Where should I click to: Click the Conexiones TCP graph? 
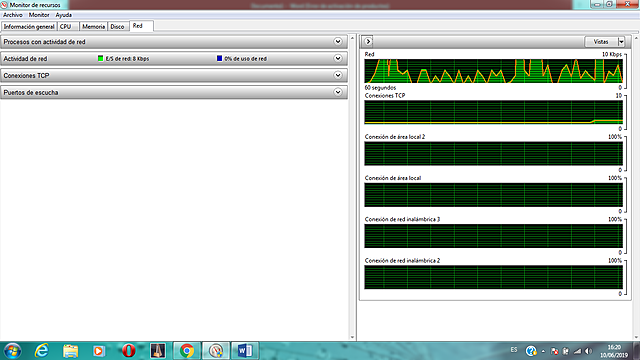493,112
